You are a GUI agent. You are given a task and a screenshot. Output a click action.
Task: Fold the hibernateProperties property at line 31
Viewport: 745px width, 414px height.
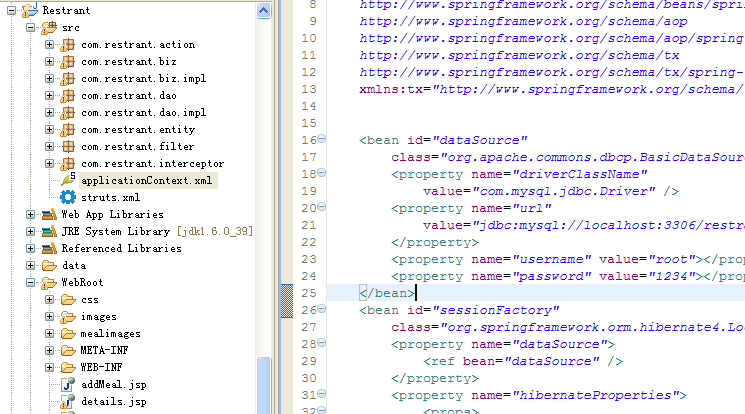(322, 394)
